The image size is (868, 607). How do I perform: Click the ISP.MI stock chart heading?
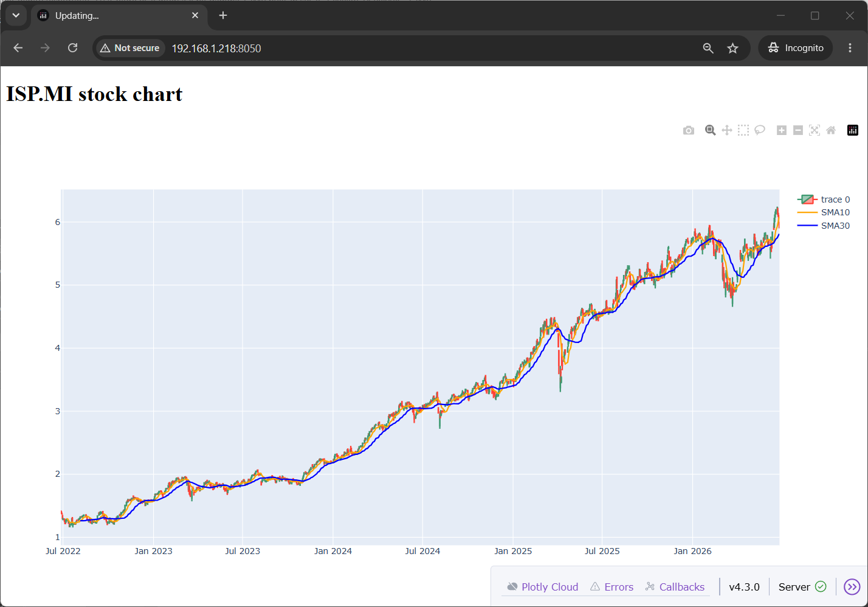click(x=94, y=94)
